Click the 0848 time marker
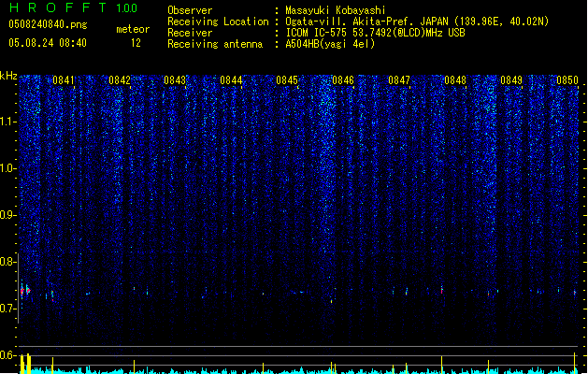 coord(455,80)
